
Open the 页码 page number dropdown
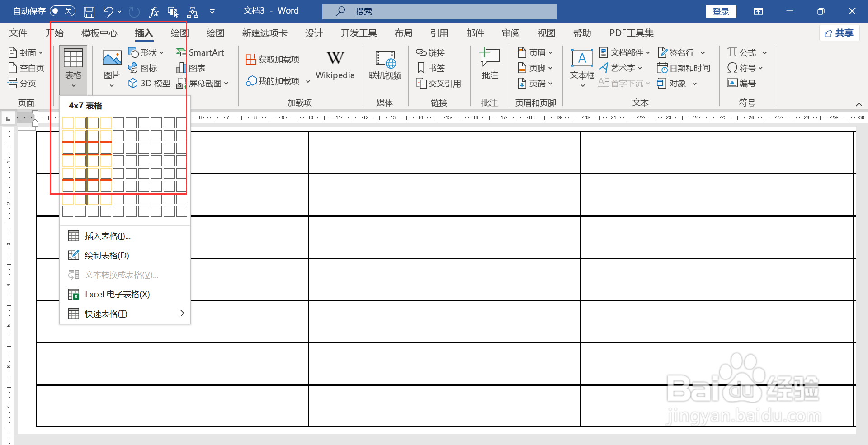point(535,84)
